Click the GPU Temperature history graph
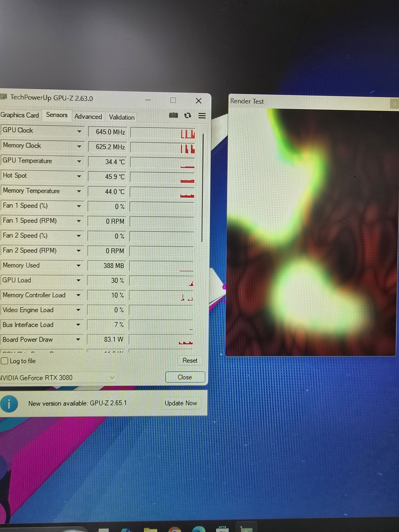Image resolution: width=399 pixels, height=532 pixels. pyautogui.click(x=163, y=163)
